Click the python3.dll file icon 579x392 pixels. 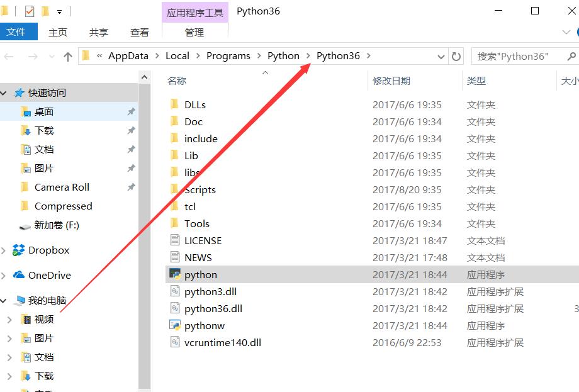(175, 291)
